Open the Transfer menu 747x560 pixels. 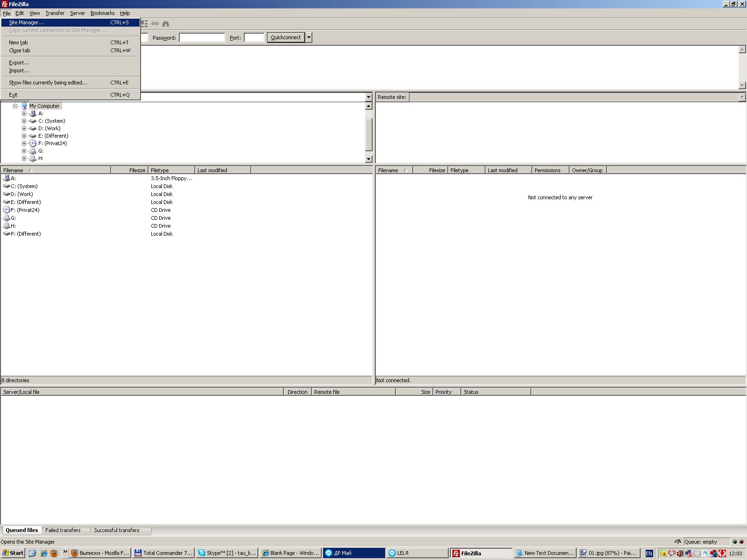tap(55, 13)
